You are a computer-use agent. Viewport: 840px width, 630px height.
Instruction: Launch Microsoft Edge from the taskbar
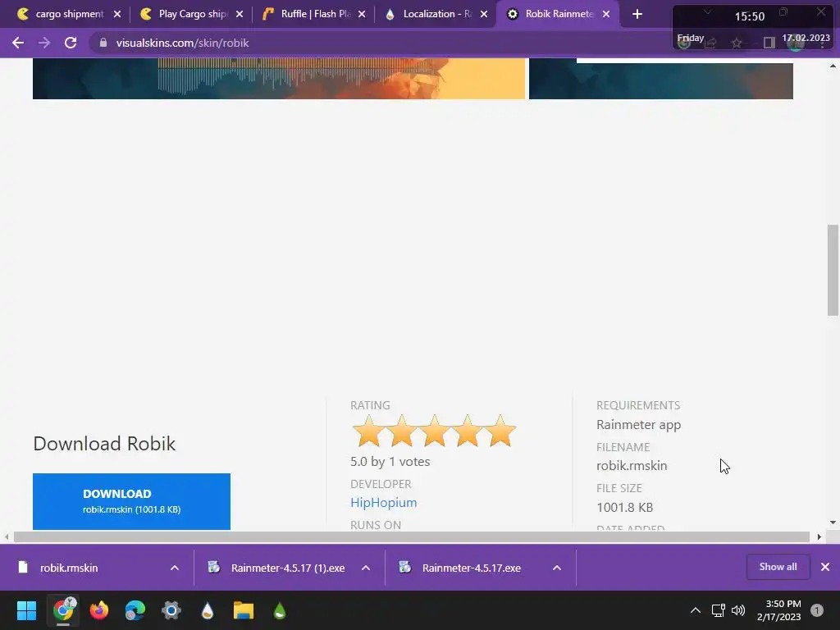(x=135, y=610)
